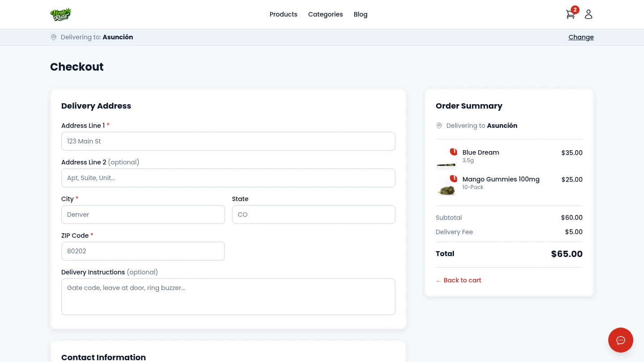Viewport: 644px width, 362px height.
Task: Go back to cart
Action: [458, 280]
